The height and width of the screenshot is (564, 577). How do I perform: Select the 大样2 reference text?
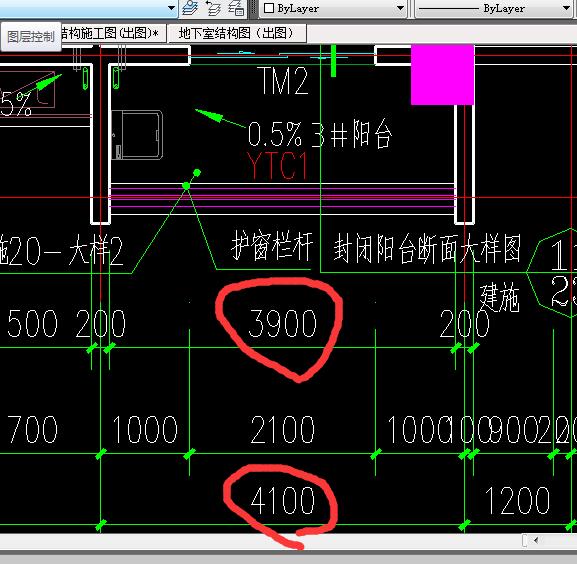click(96, 251)
